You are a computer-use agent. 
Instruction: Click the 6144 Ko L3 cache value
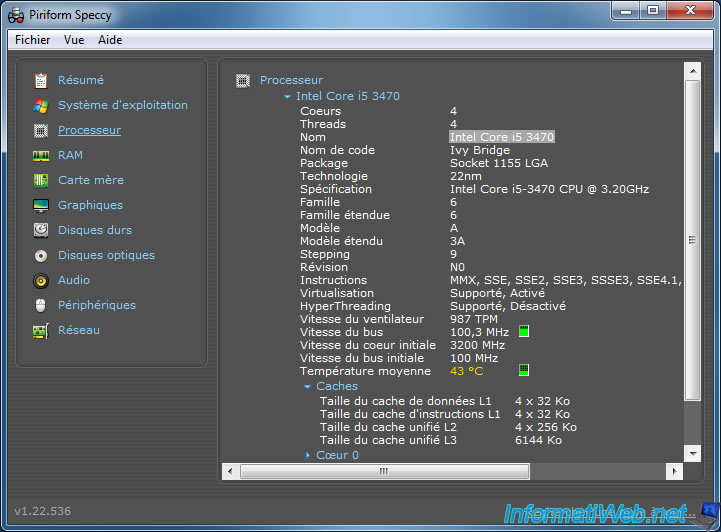[538, 440]
